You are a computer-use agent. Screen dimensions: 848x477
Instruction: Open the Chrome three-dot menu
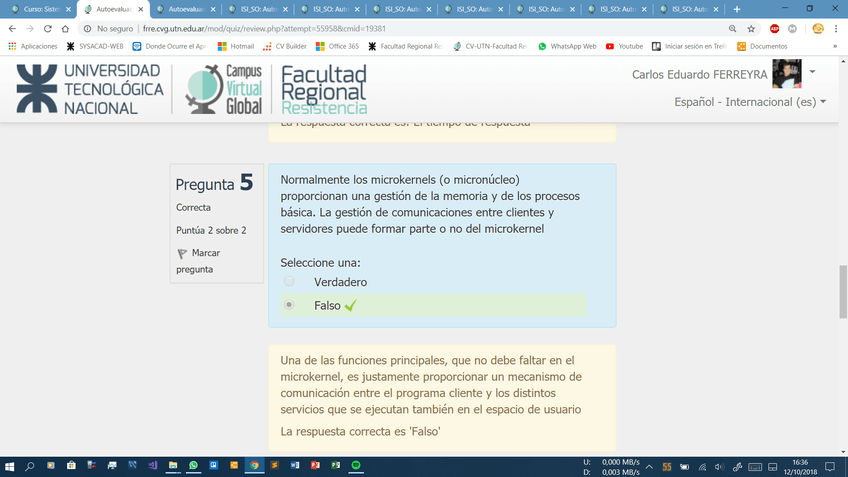click(837, 29)
